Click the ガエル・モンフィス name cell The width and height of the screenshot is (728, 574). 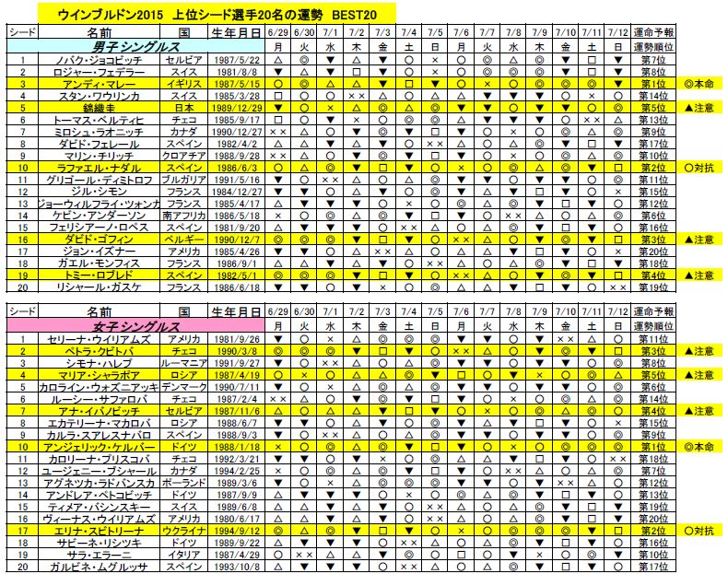click(x=100, y=264)
